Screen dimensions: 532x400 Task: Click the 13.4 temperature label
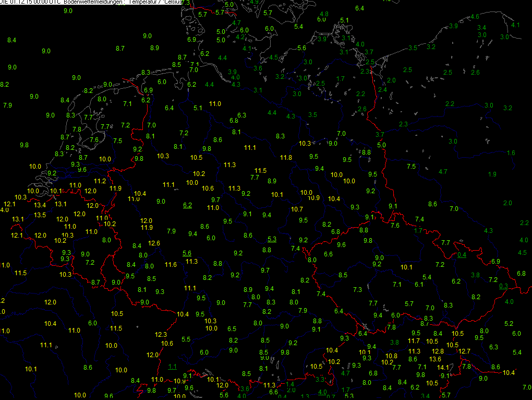40,205
